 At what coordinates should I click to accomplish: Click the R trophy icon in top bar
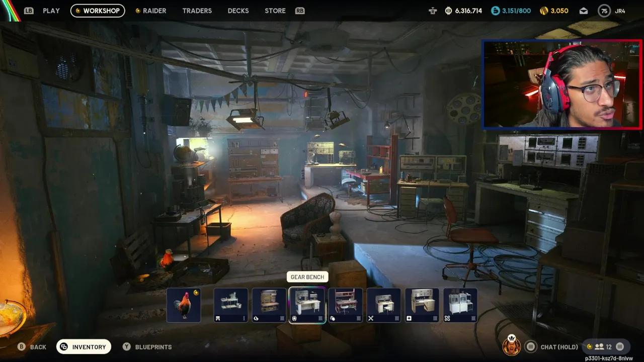point(432,11)
